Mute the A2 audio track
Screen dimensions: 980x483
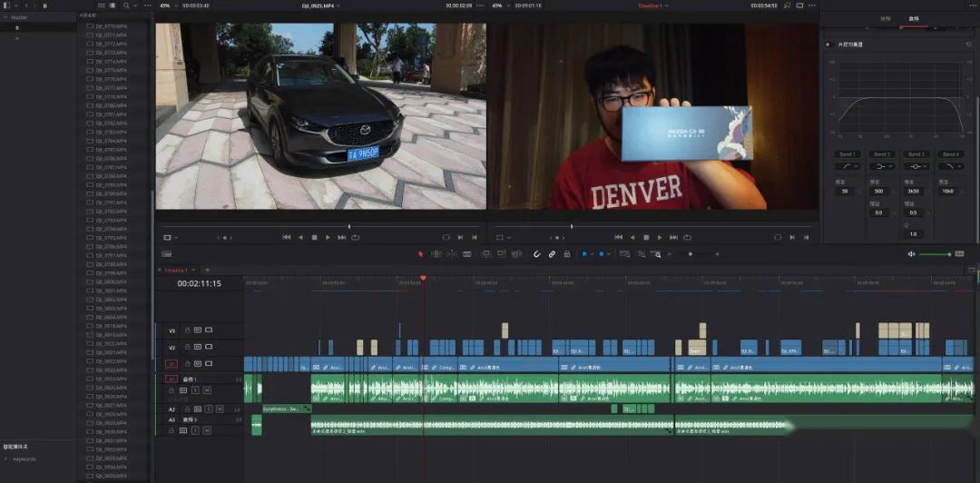click(x=219, y=409)
